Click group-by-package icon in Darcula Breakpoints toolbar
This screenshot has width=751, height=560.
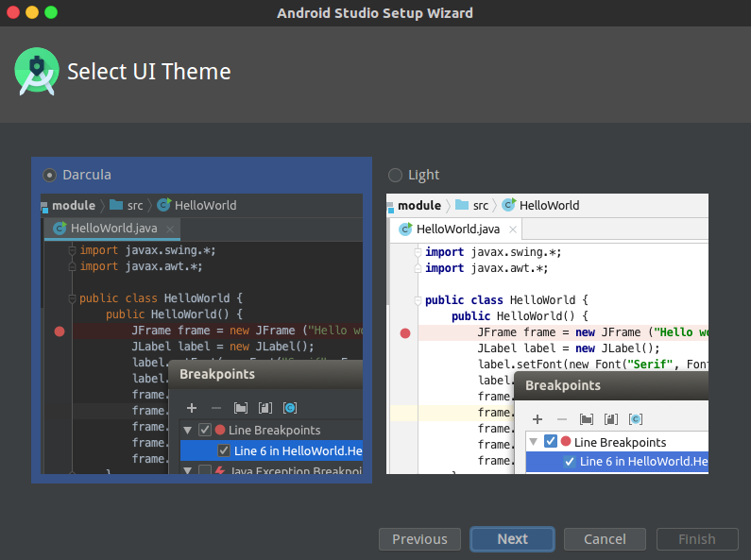[241, 408]
